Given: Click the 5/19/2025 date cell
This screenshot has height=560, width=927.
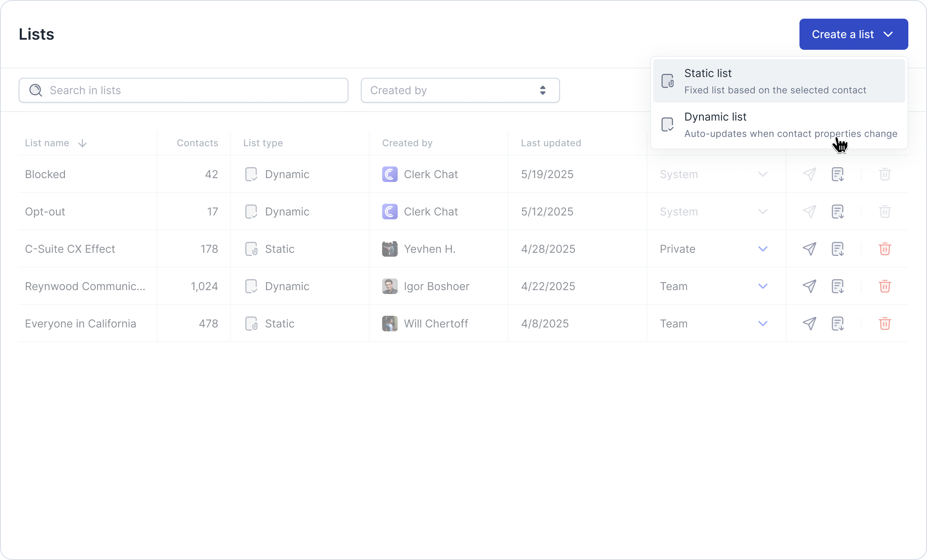Looking at the screenshot, I should tap(547, 174).
